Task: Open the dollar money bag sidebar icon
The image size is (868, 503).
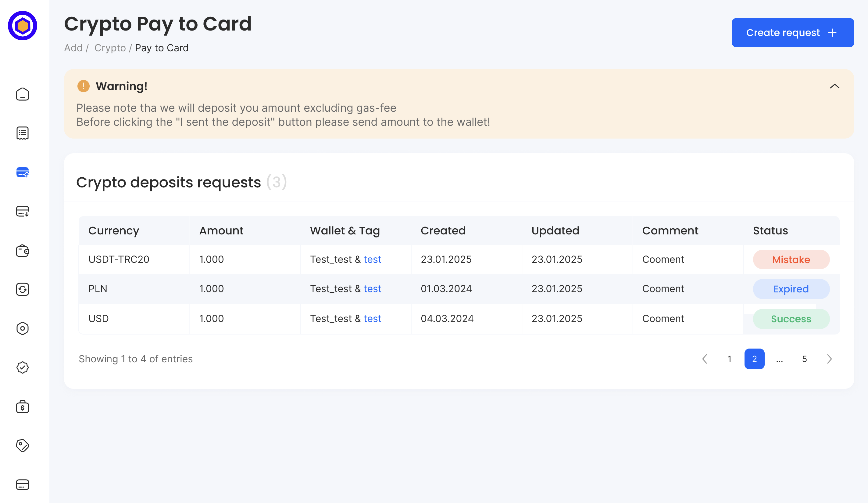Action: point(22,407)
